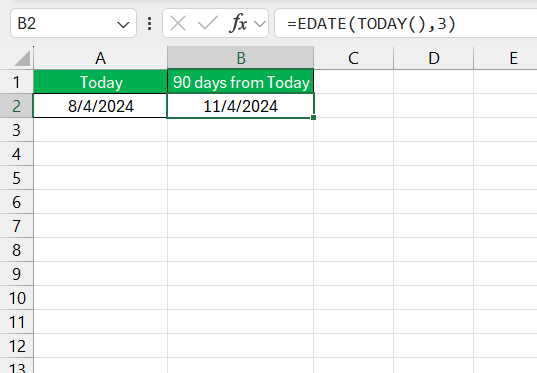This screenshot has height=373, width=537.
Task: Select row 5 header
Action: [x=16, y=178]
